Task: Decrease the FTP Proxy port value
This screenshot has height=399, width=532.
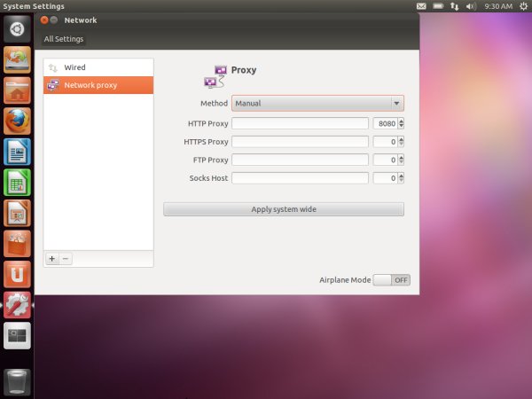Action: pos(402,162)
